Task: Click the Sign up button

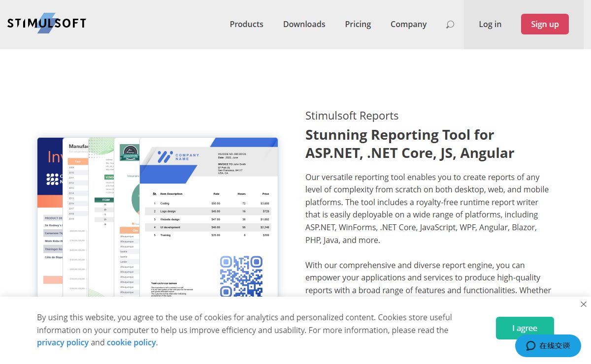Action: 545,24
